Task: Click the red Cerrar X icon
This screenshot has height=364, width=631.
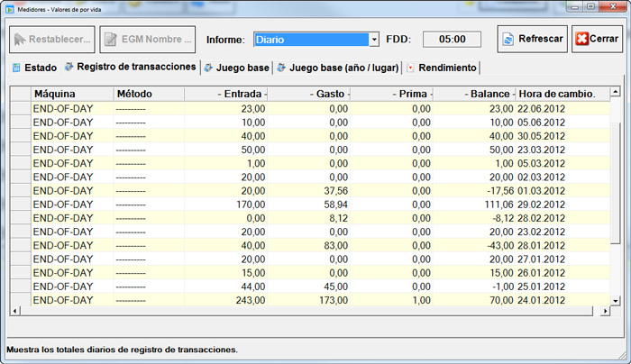Action: pyautogui.click(x=581, y=40)
